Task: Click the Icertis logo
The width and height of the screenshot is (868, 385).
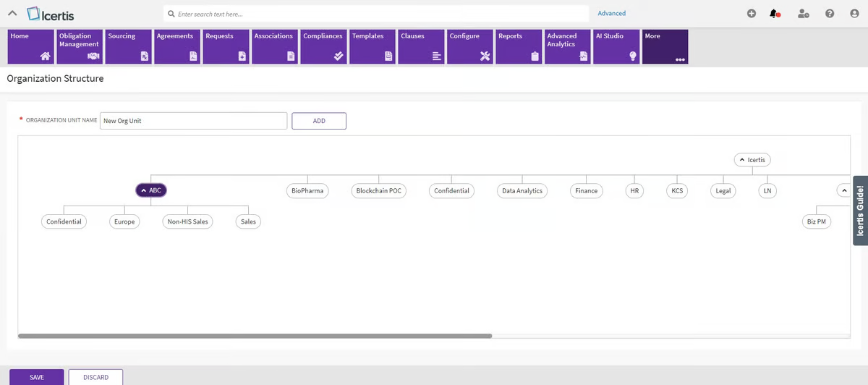Action: pos(49,14)
